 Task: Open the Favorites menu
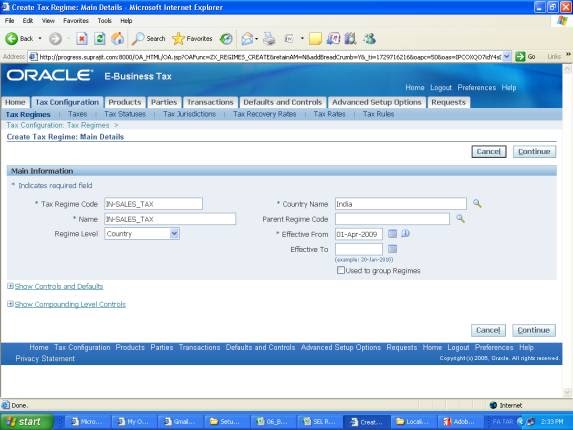76,21
